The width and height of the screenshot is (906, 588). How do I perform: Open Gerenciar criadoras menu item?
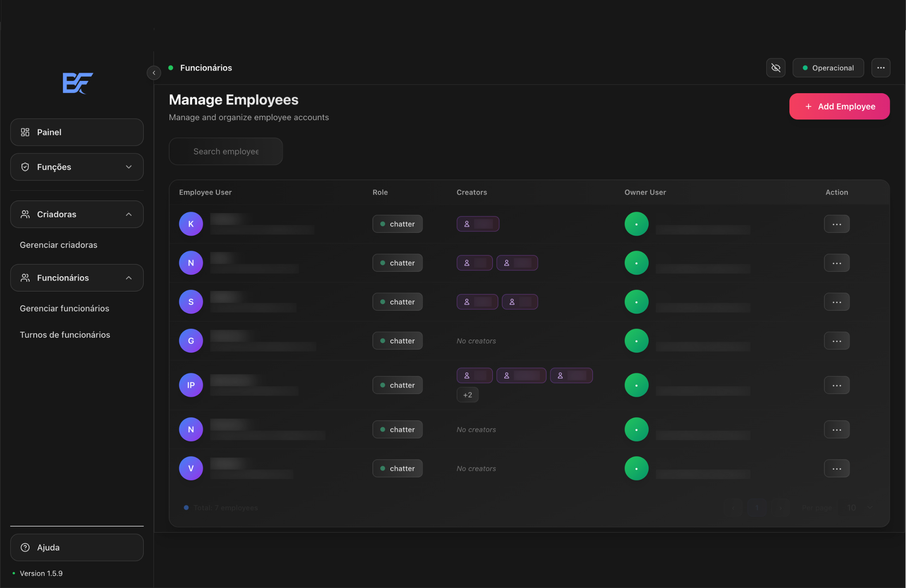[x=58, y=245]
